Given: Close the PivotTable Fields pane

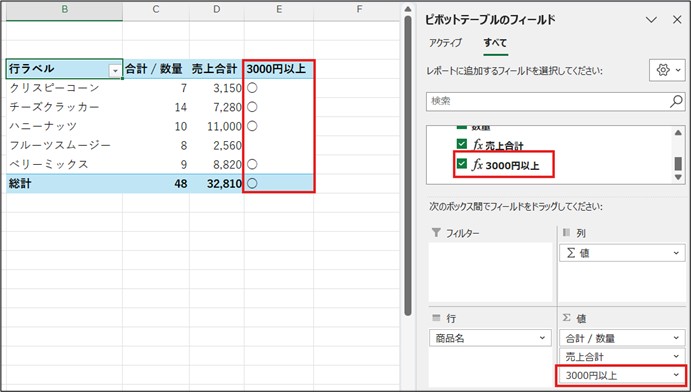Looking at the screenshot, I should point(677,20).
